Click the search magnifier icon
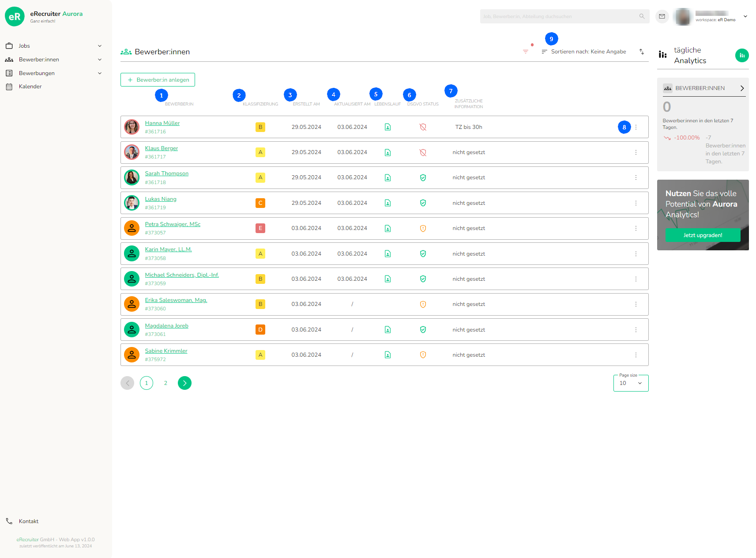The height and width of the screenshot is (558, 756). [642, 16]
